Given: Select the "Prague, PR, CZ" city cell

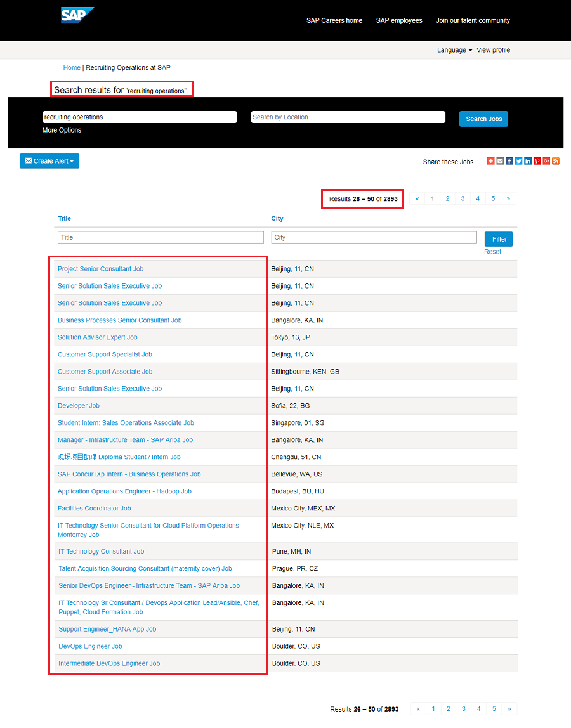Looking at the screenshot, I should [x=295, y=569].
